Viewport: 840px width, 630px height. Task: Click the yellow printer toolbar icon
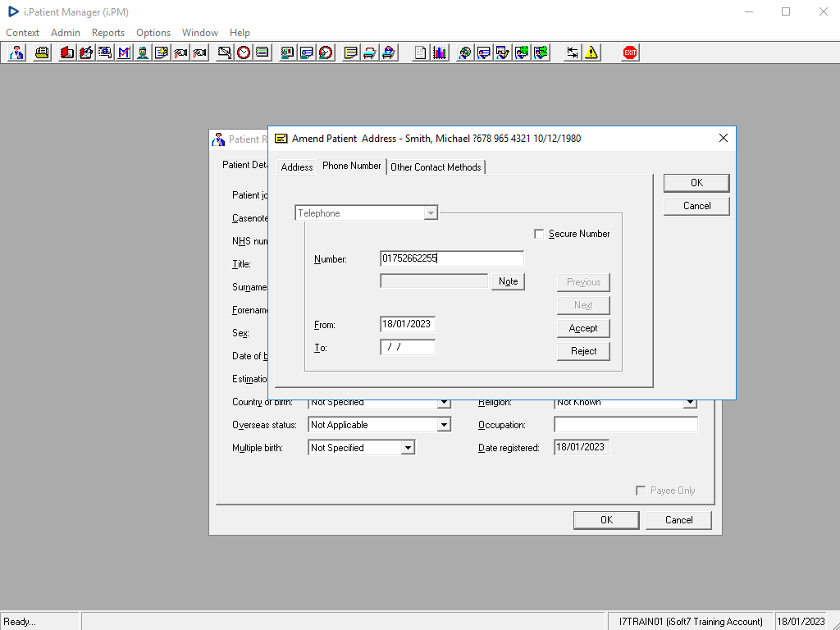pyautogui.click(x=42, y=52)
